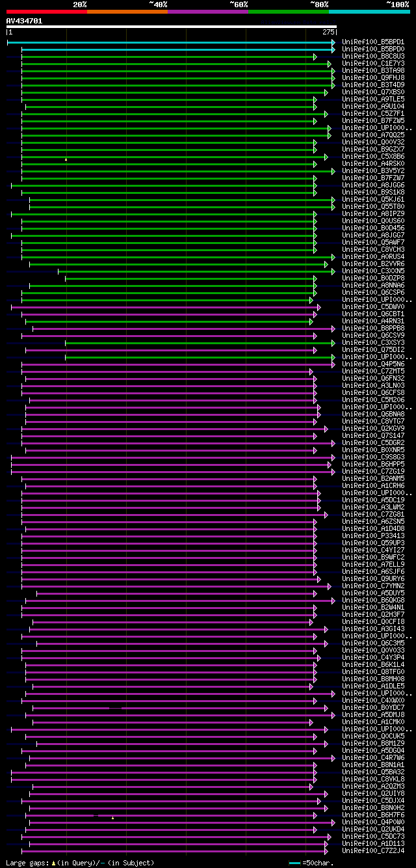
Task: Open hit UniRef100_Q6CSP6
Action: (x=373, y=293)
